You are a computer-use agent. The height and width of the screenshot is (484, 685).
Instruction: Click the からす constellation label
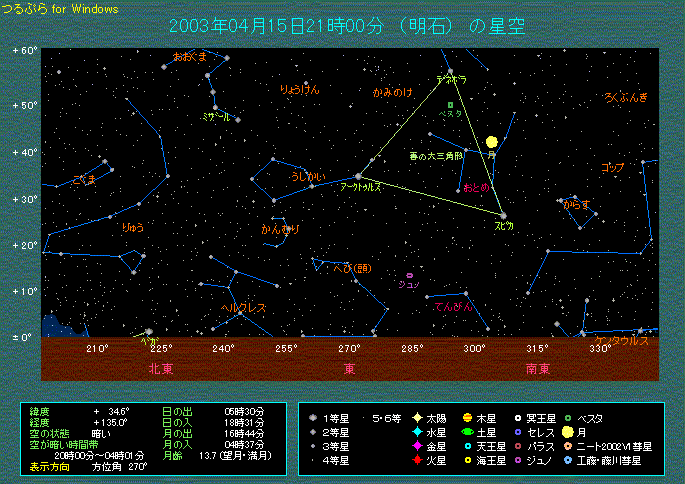pos(576,204)
